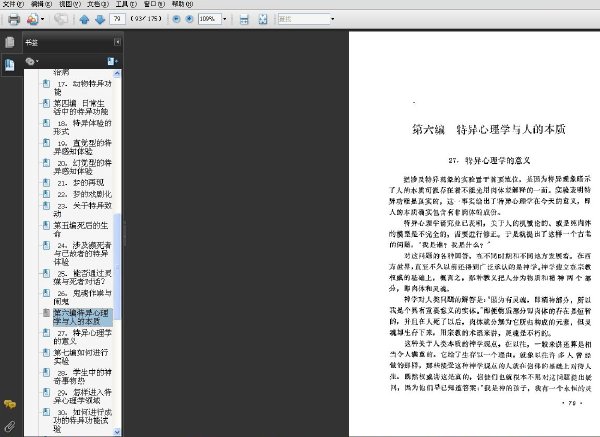Viewport: 600px width, 437px height.
Task: Open the 文件 (File) menu
Action: (13, 4)
